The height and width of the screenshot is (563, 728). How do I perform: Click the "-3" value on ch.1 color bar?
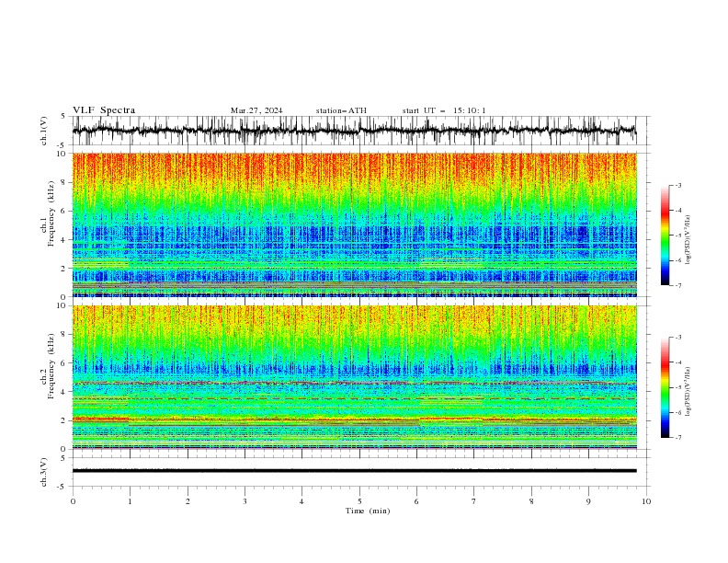[678, 186]
